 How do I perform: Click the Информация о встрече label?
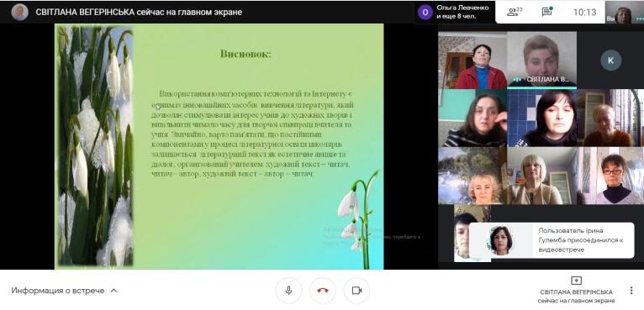pyautogui.click(x=58, y=291)
